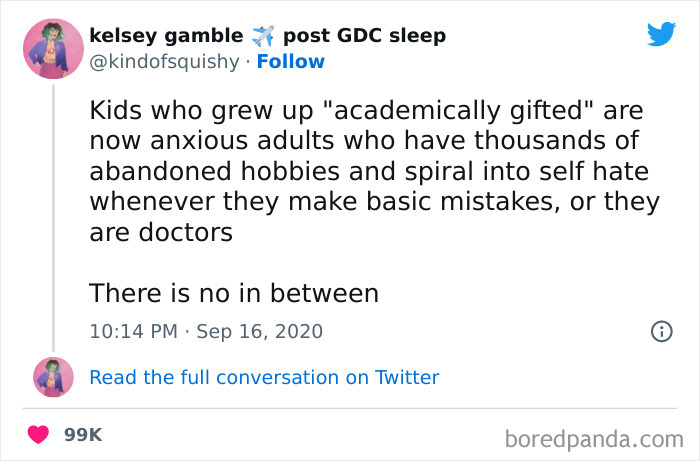Follow the @kindofsquishy account
This screenshot has width=700, height=461.
pyautogui.click(x=291, y=61)
